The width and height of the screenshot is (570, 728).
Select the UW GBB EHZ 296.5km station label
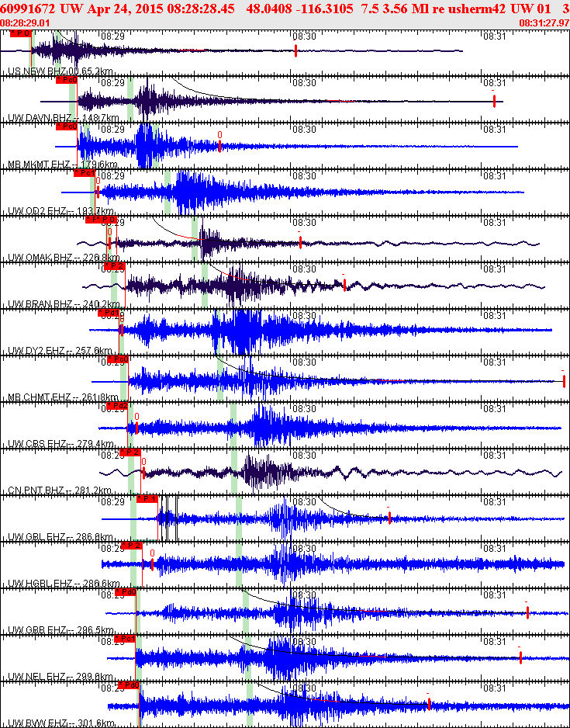[x=60, y=629]
